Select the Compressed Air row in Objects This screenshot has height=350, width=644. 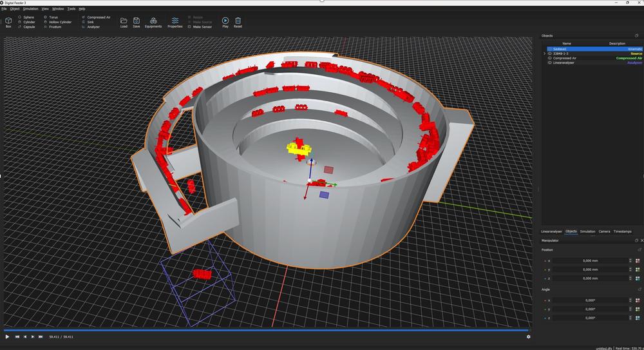pyautogui.click(x=593, y=58)
